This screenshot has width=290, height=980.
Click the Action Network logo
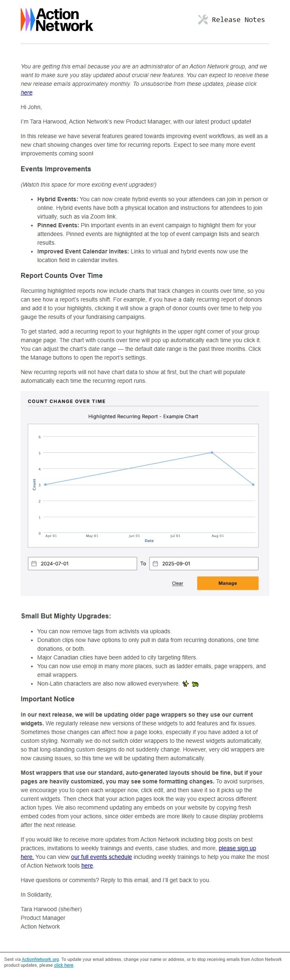click(56, 20)
